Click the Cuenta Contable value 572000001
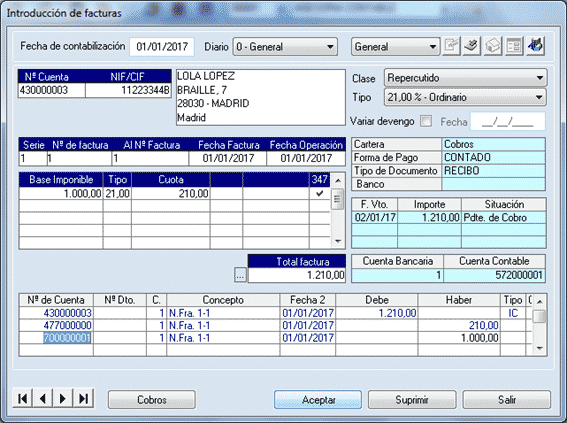The width and height of the screenshot is (567, 423). click(x=494, y=275)
